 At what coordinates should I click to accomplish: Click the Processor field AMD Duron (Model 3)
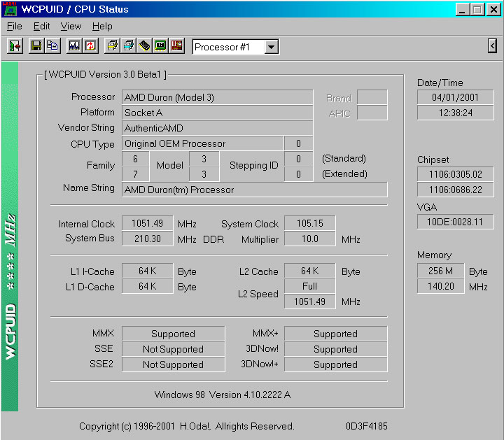pos(217,97)
